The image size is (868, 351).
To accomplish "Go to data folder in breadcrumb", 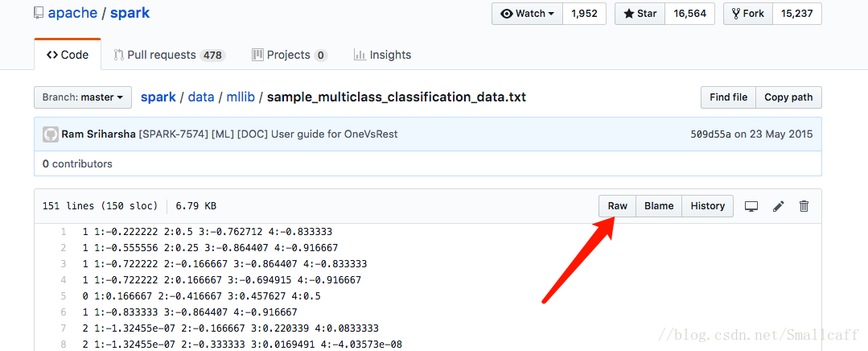I will coord(201,97).
